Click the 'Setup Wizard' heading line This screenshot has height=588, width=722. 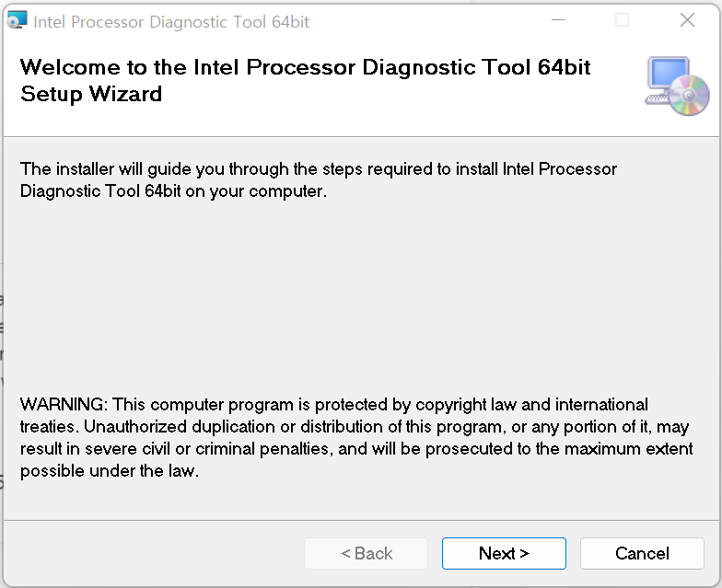pyautogui.click(x=91, y=94)
